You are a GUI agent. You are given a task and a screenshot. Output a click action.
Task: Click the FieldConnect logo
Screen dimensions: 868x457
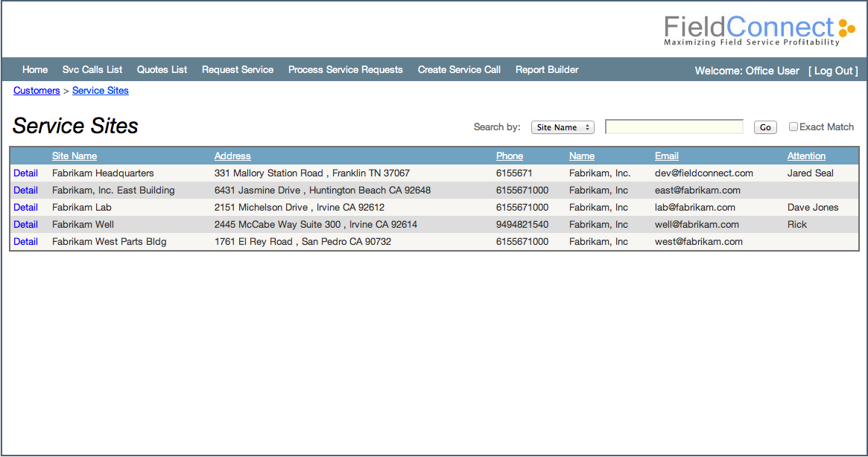click(x=759, y=31)
